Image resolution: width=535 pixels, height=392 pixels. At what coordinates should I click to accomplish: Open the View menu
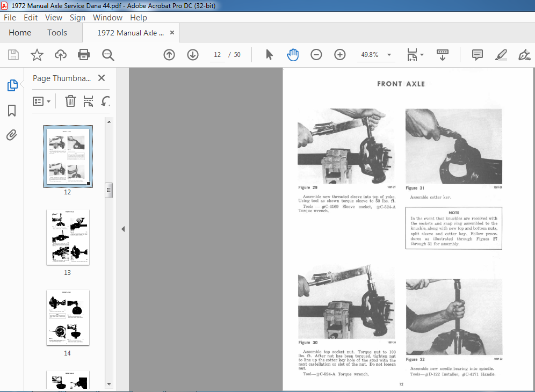point(54,18)
